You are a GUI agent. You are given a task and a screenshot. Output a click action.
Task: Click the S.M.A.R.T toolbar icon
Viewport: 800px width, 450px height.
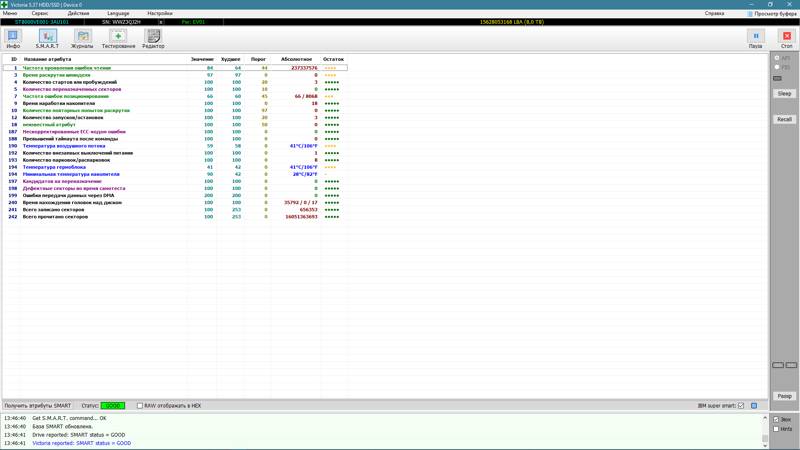(47, 38)
